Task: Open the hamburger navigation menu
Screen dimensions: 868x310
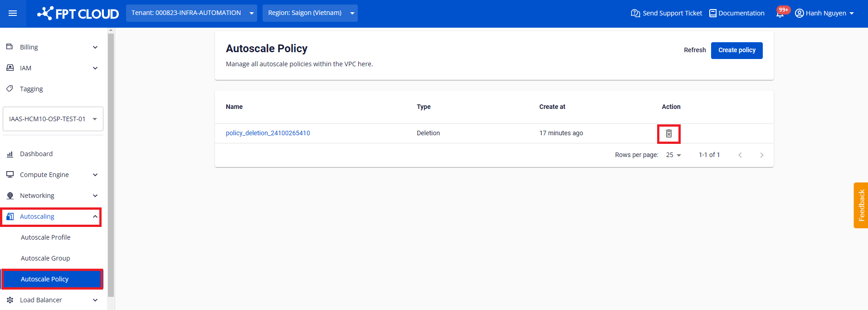Action: pyautogui.click(x=13, y=13)
